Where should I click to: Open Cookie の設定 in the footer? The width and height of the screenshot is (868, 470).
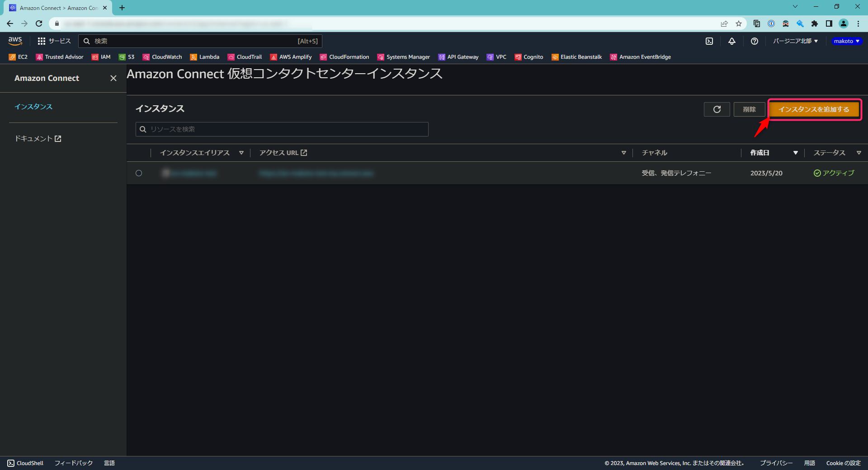point(843,463)
